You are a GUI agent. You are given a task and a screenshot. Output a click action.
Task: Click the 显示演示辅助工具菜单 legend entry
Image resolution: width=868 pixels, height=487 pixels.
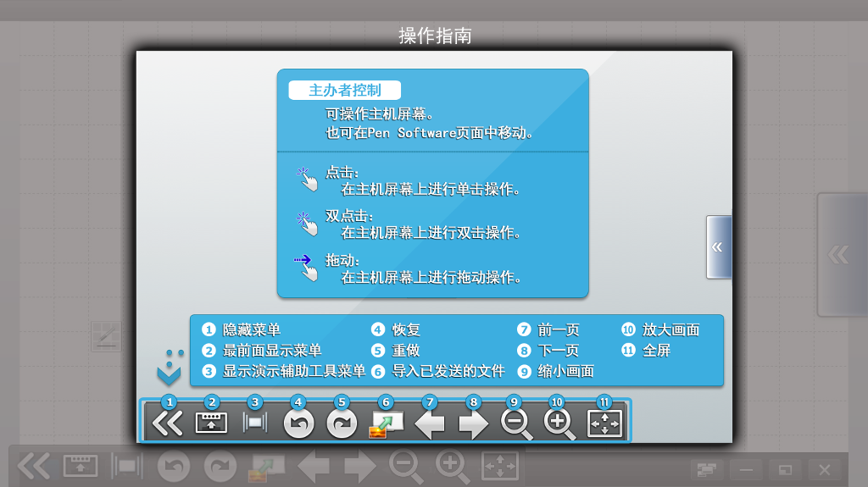tap(294, 371)
